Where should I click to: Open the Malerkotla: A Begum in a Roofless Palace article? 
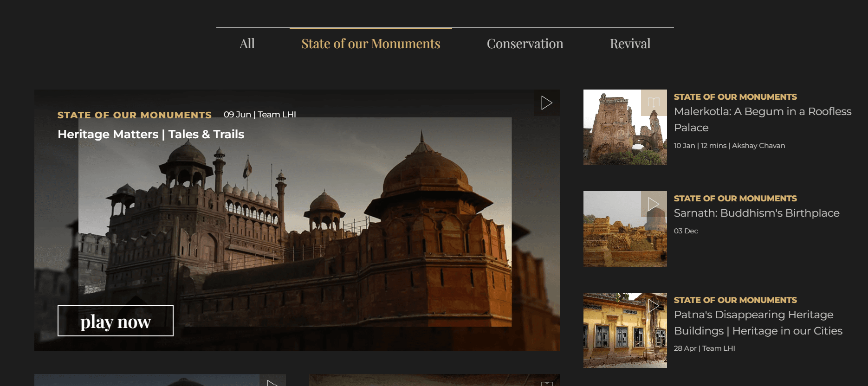pyautogui.click(x=762, y=119)
